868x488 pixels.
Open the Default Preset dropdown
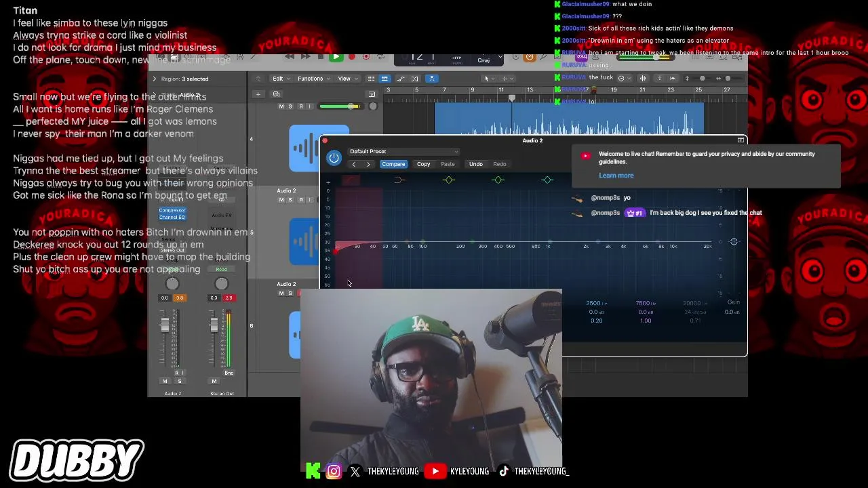click(x=403, y=152)
